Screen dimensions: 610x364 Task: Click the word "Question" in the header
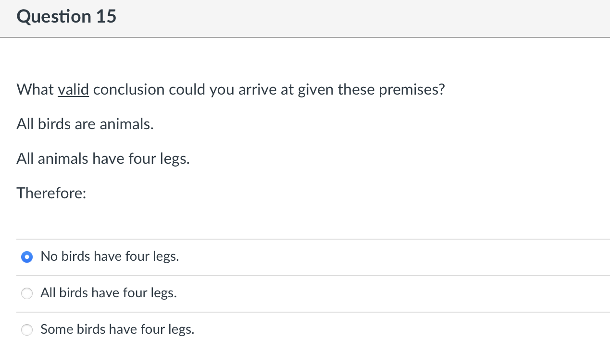tap(53, 17)
